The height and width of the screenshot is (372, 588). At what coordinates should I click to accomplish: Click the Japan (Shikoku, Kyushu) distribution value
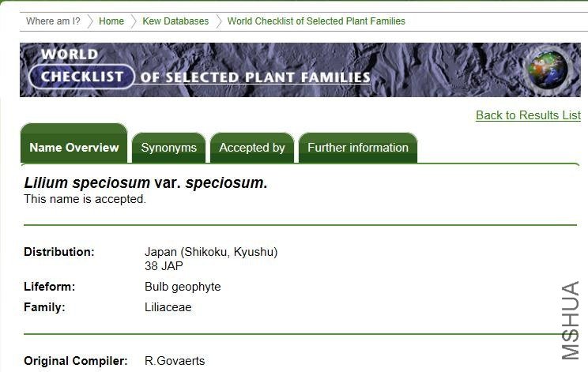[211, 252]
